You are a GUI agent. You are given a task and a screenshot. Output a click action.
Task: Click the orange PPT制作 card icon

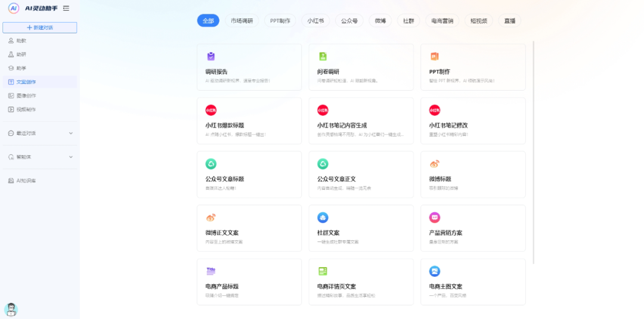click(x=435, y=57)
